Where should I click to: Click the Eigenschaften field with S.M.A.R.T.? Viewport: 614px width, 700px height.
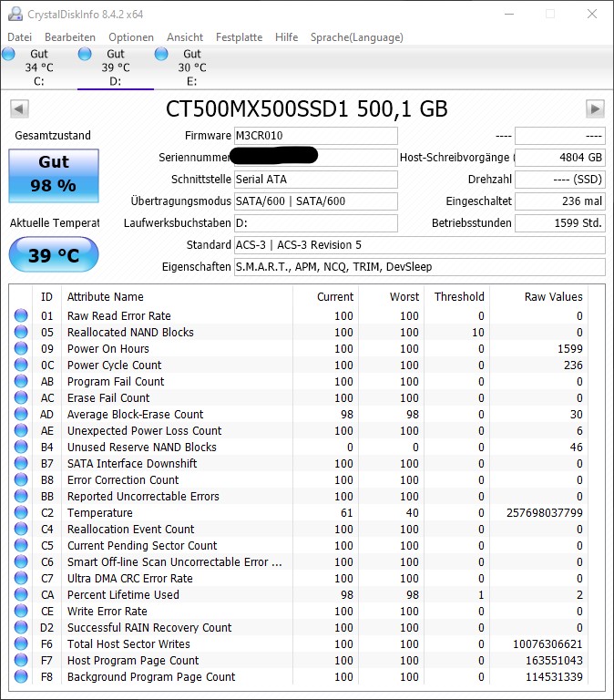pos(419,266)
